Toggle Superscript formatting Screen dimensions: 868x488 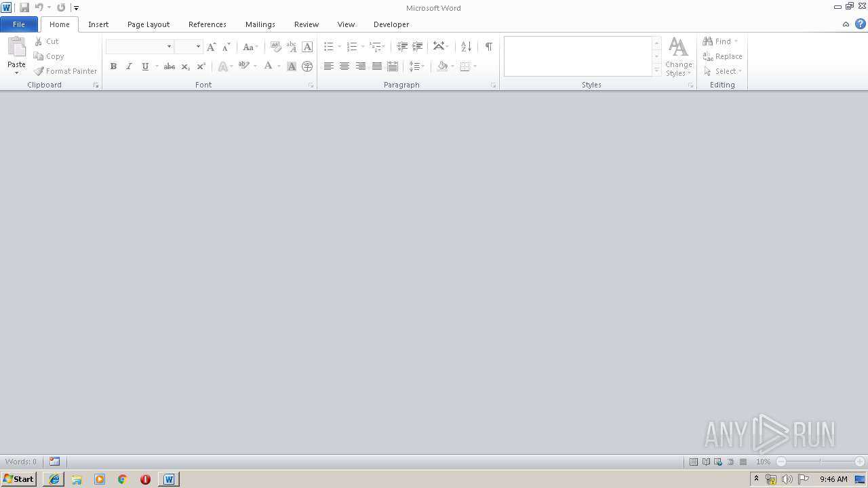(201, 66)
